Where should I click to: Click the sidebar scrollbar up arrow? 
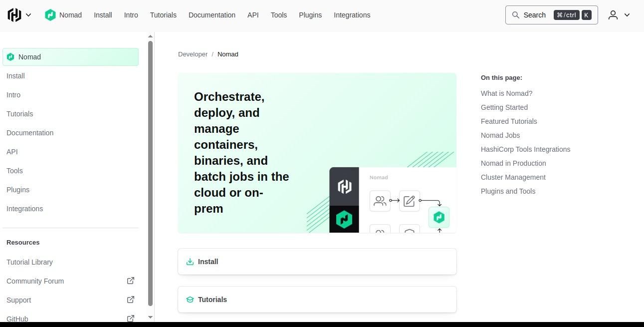[x=150, y=36]
